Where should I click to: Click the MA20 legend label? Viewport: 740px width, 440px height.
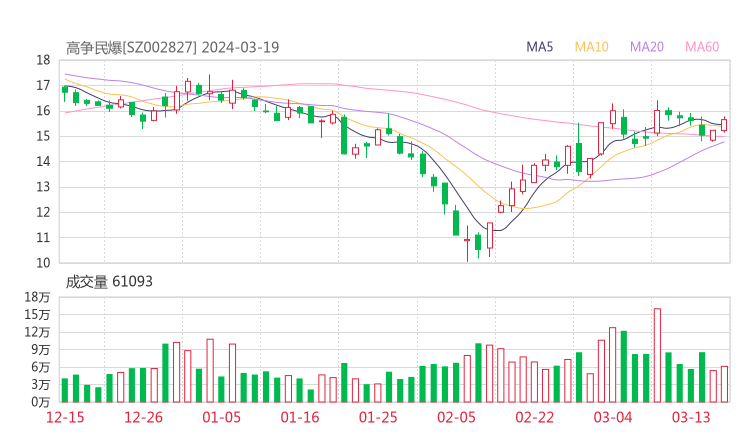[x=647, y=47]
